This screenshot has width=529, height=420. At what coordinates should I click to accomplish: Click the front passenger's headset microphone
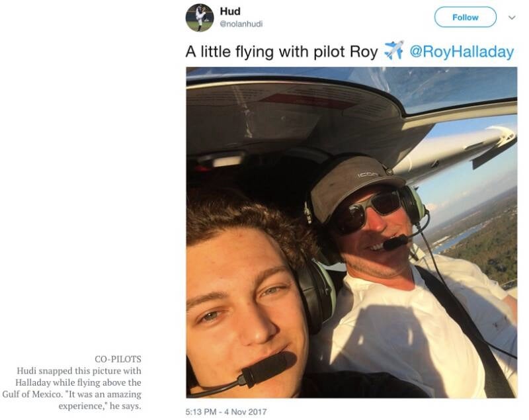269,368
